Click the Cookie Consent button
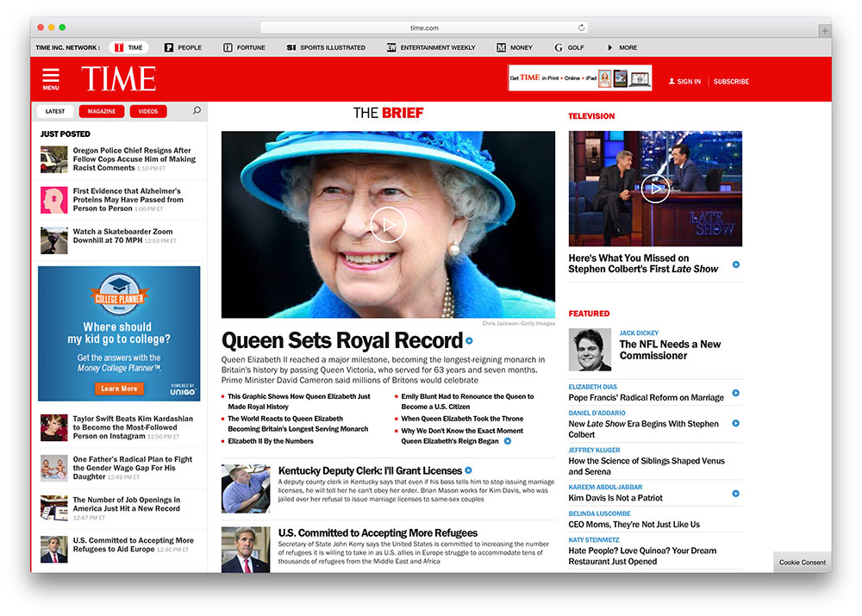The image size is (862, 616). point(802,562)
